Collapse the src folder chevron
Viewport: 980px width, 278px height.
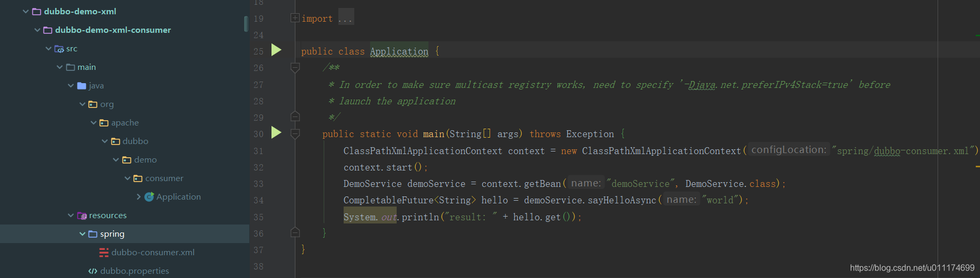tap(49, 48)
